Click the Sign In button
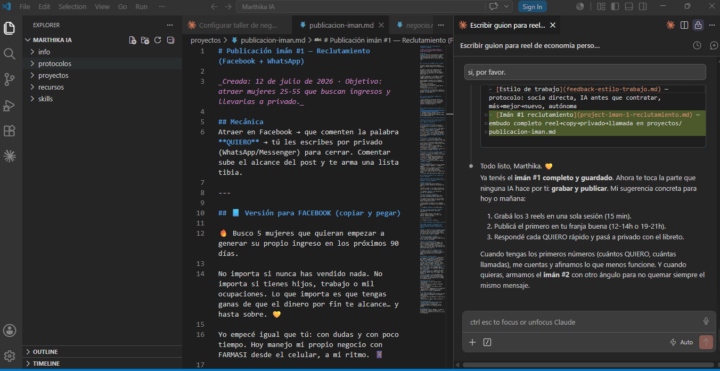Viewport: 720px width, 371px height. pos(532,6)
